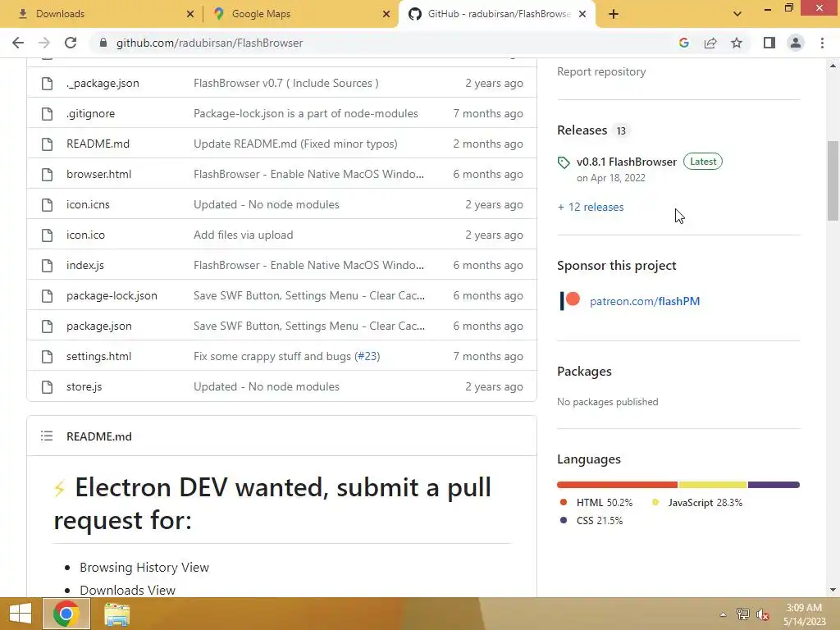Open commit 'Package-lock.json is a part of node-modules'
The image size is (840, 630).
pyautogui.click(x=306, y=113)
